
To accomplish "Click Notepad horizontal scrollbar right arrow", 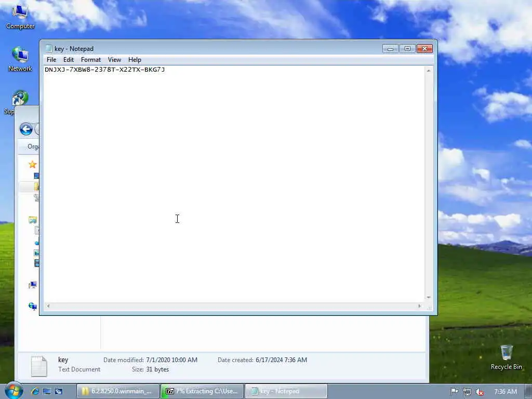I will (420, 305).
